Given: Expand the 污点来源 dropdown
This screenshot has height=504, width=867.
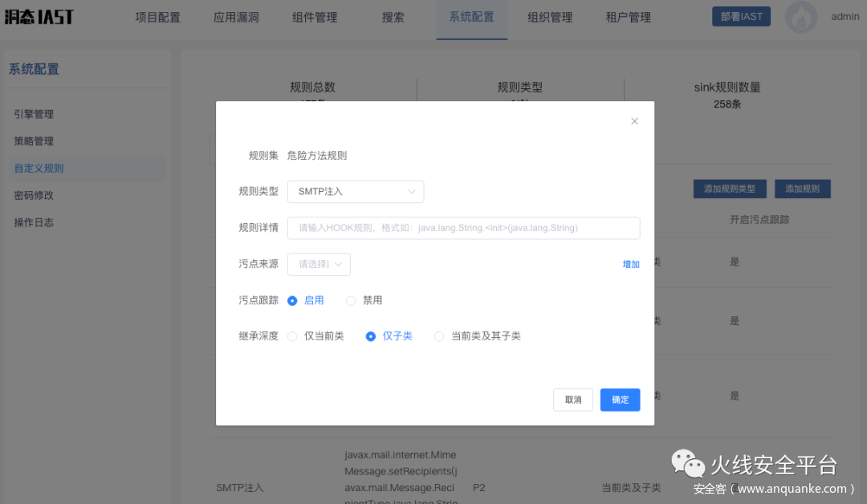Looking at the screenshot, I should point(319,264).
